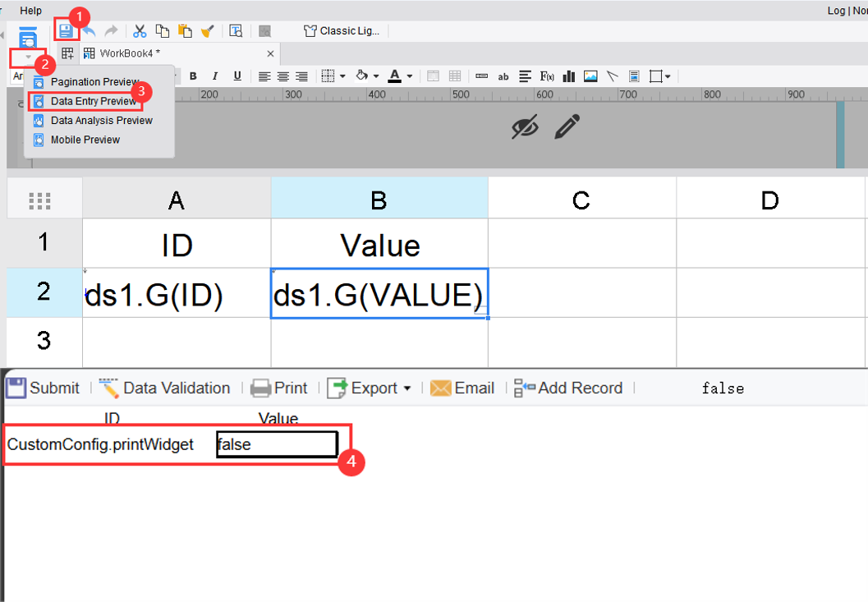Screen dimensions: 868x602
Task: Select the text widget ab icon
Action: point(503,76)
